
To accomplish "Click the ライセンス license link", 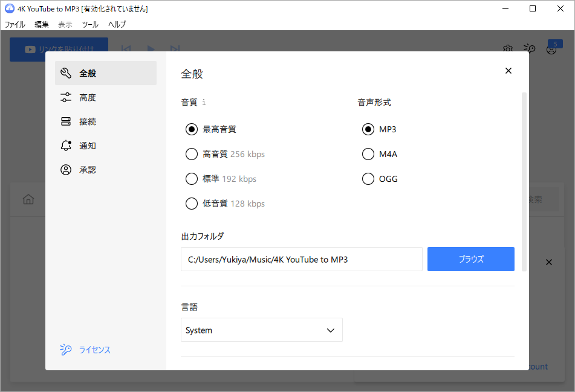I will point(85,350).
